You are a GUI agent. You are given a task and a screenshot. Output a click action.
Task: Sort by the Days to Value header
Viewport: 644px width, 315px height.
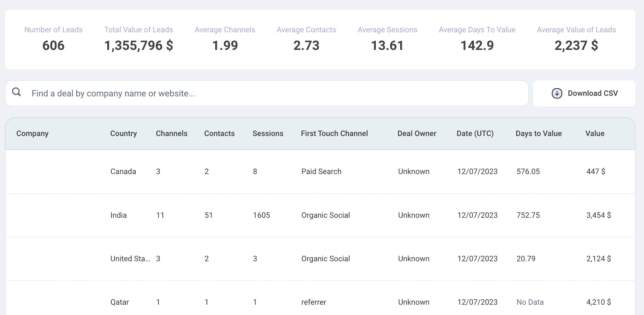pos(538,133)
